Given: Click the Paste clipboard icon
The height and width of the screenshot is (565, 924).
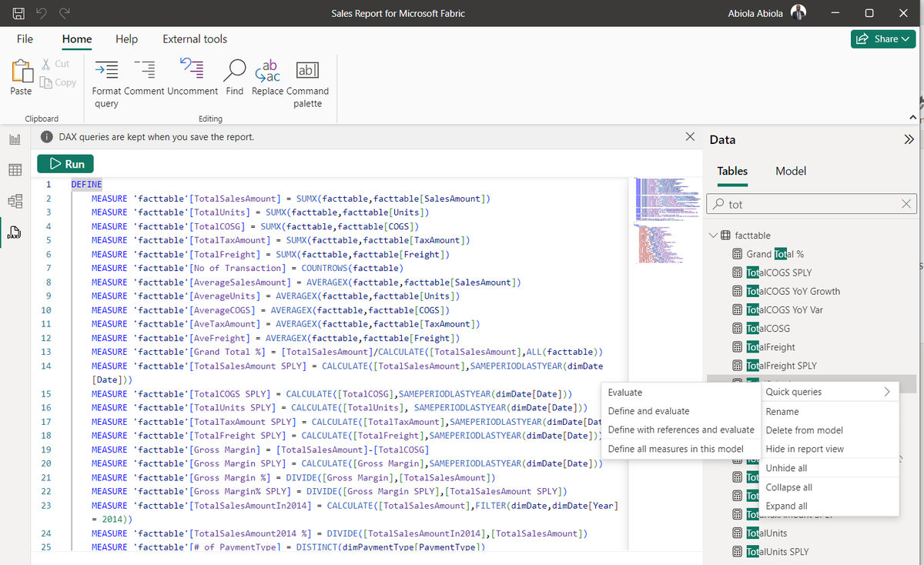Looking at the screenshot, I should click(x=21, y=72).
